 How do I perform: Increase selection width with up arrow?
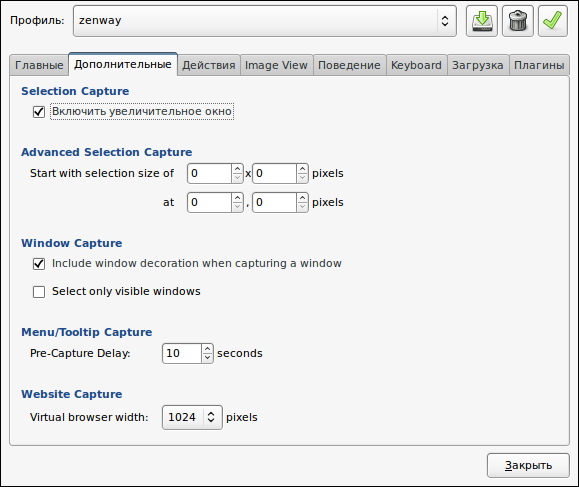click(237, 169)
